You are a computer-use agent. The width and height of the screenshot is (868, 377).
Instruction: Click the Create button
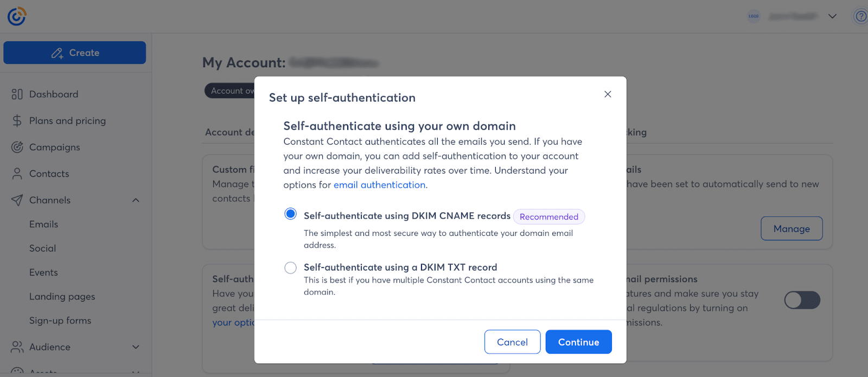tap(75, 53)
